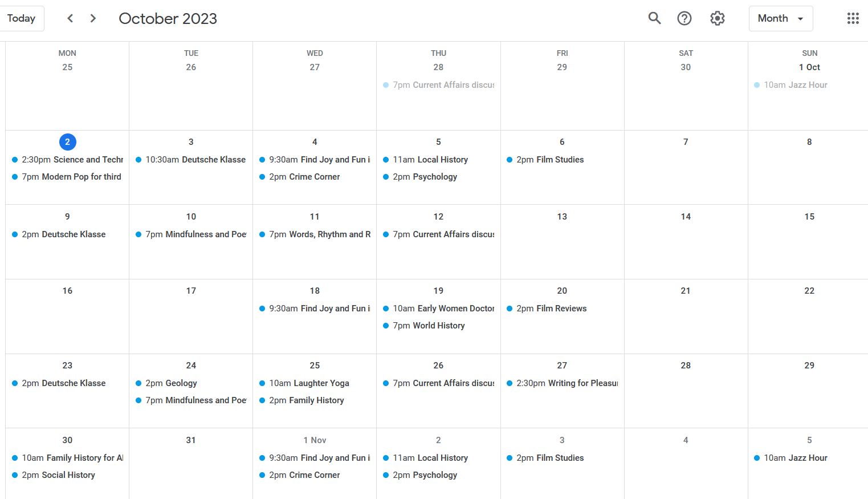The width and height of the screenshot is (868, 499).
Task: Open the Support help icon
Action: click(x=684, y=18)
